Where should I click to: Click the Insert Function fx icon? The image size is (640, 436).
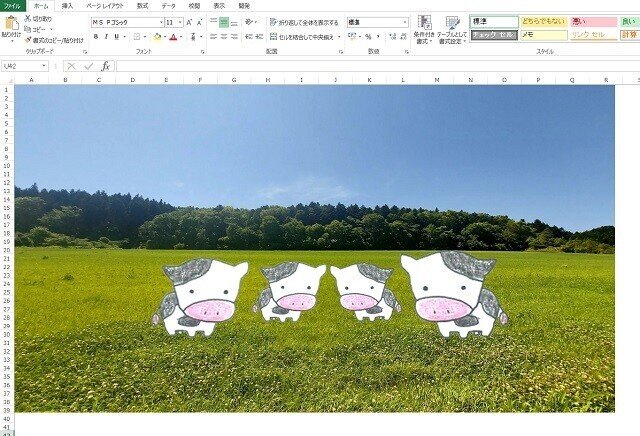point(105,66)
